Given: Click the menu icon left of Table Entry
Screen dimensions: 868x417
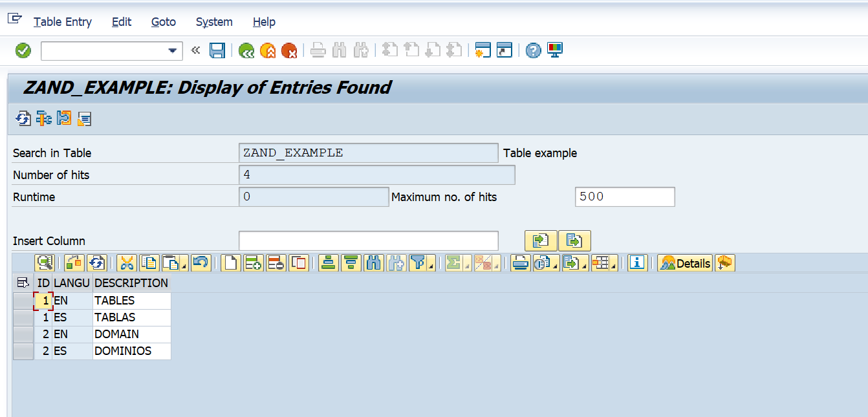Looking at the screenshot, I should [15, 19].
